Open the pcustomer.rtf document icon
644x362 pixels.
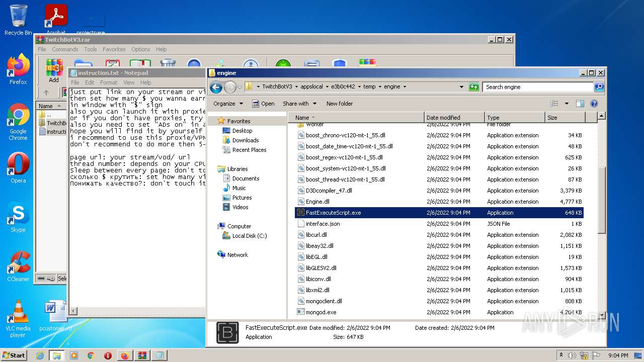tap(56, 316)
